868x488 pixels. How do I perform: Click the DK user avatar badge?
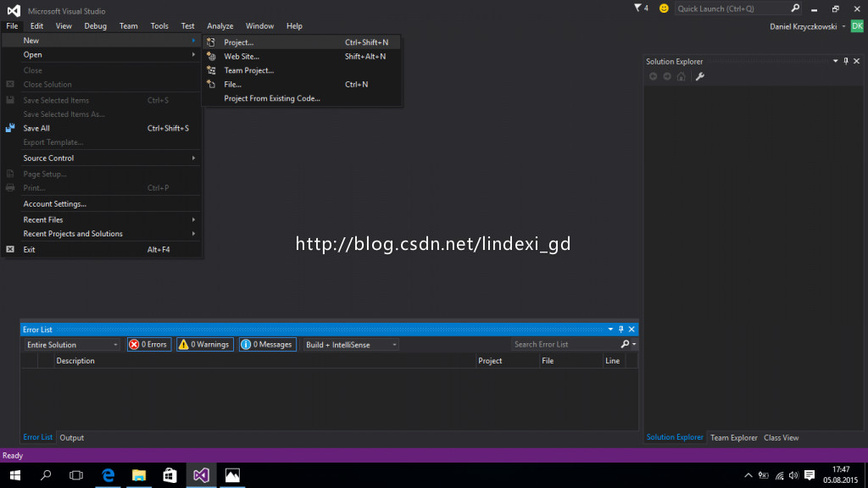coord(857,26)
